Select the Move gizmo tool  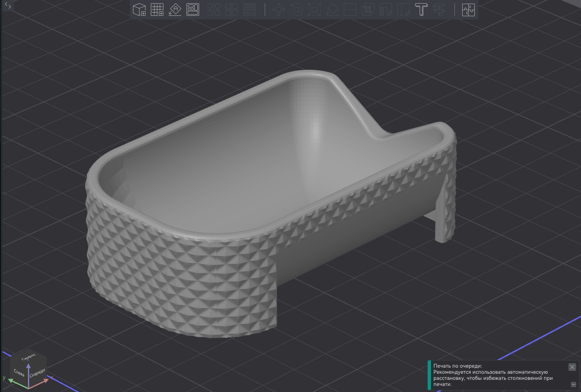pos(279,9)
